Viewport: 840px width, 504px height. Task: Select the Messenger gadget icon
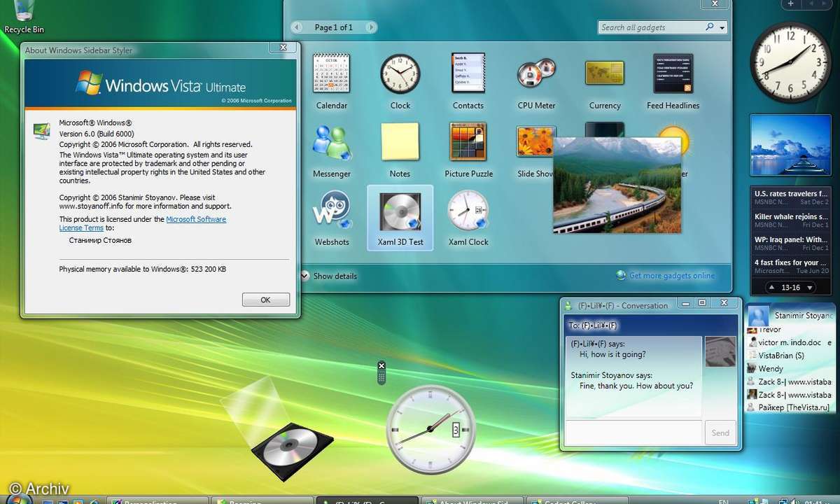[332, 142]
